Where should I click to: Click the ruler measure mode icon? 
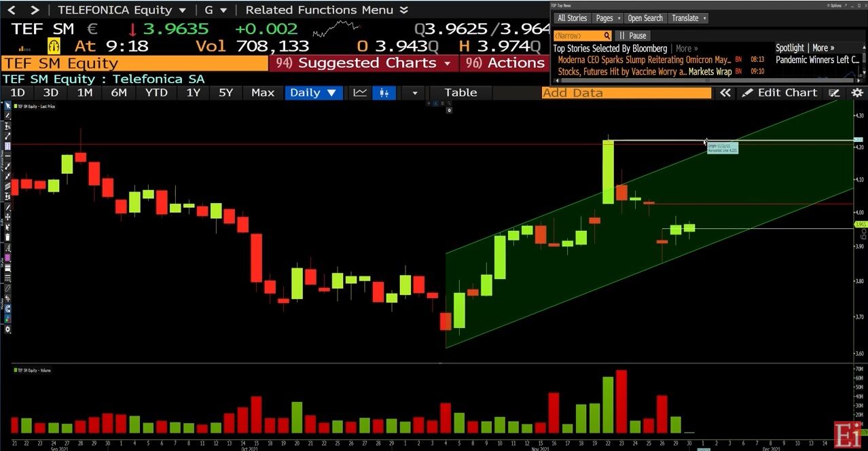8,288
